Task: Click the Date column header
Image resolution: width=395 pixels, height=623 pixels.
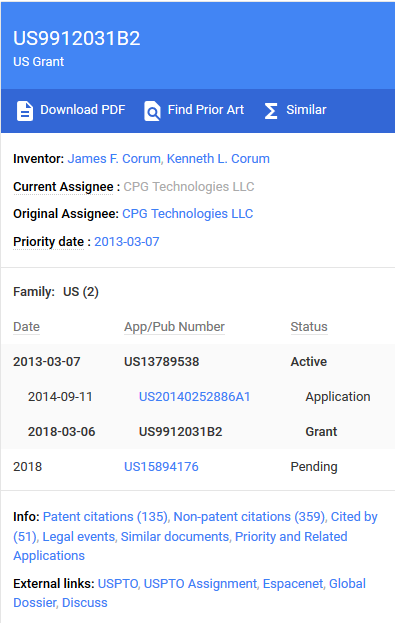Action: point(26,327)
